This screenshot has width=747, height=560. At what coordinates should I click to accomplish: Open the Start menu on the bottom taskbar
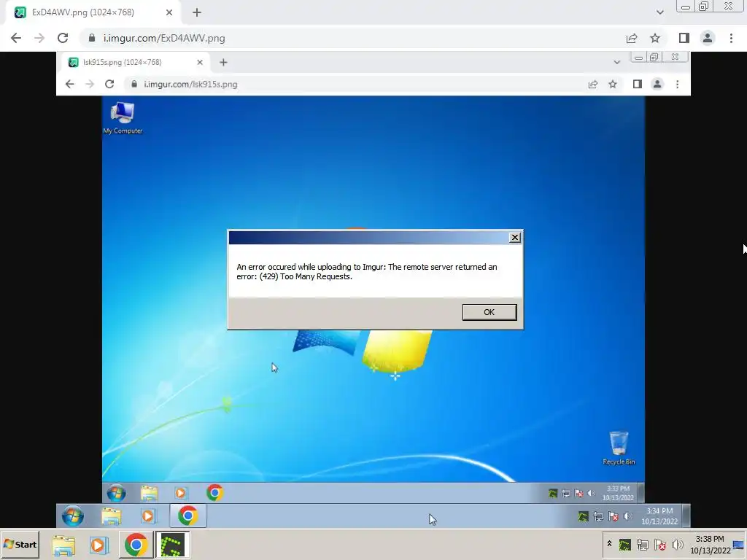click(20, 544)
